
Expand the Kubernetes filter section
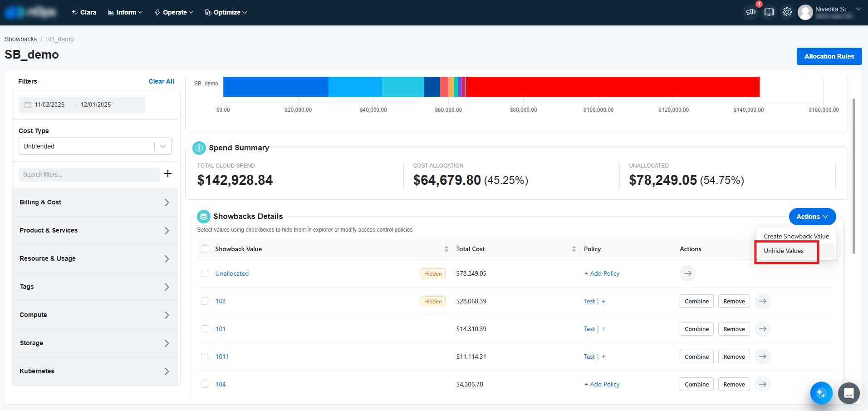coord(95,371)
